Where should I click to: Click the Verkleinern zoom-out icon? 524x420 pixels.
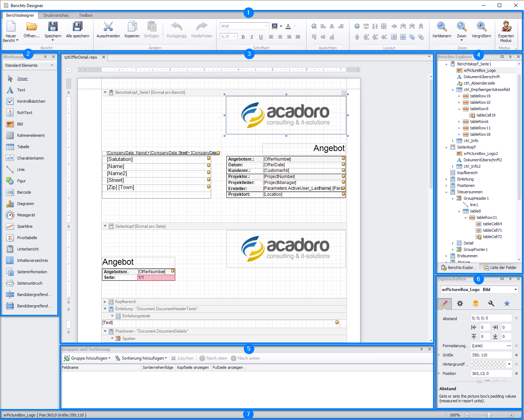click(442, 27)
